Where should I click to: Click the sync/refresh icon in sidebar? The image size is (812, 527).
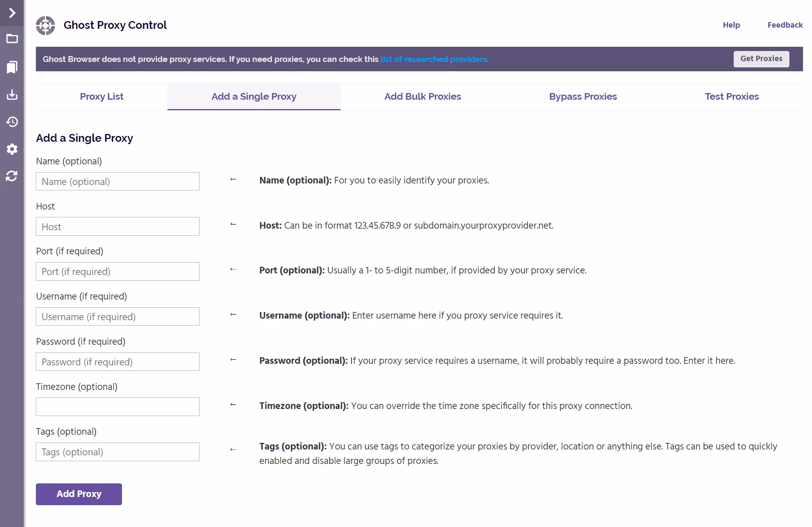12,176
